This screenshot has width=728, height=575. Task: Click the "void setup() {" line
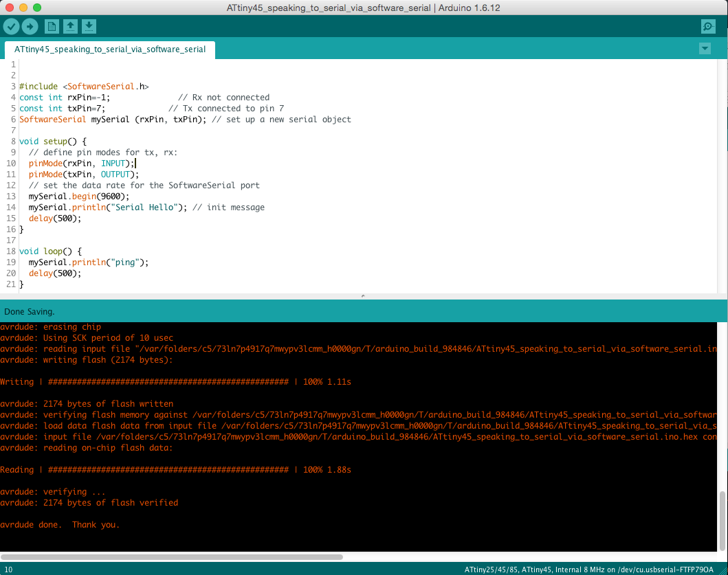pyautogui.click(x=53, y=142)
